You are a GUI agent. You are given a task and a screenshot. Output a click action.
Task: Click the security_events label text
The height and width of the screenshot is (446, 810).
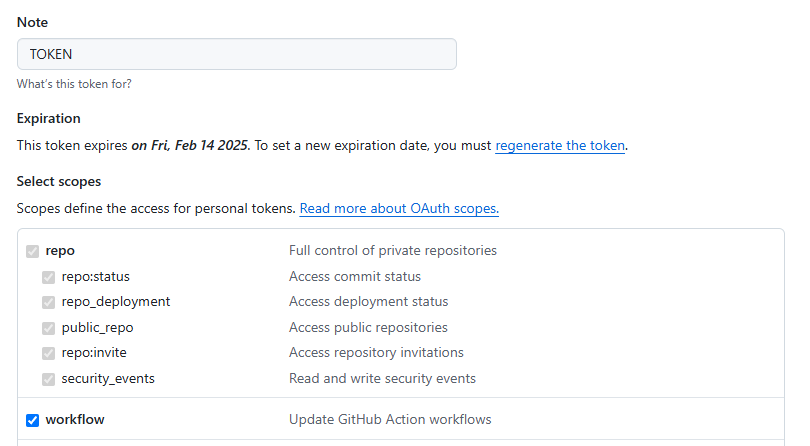click(x=108, y=379)
